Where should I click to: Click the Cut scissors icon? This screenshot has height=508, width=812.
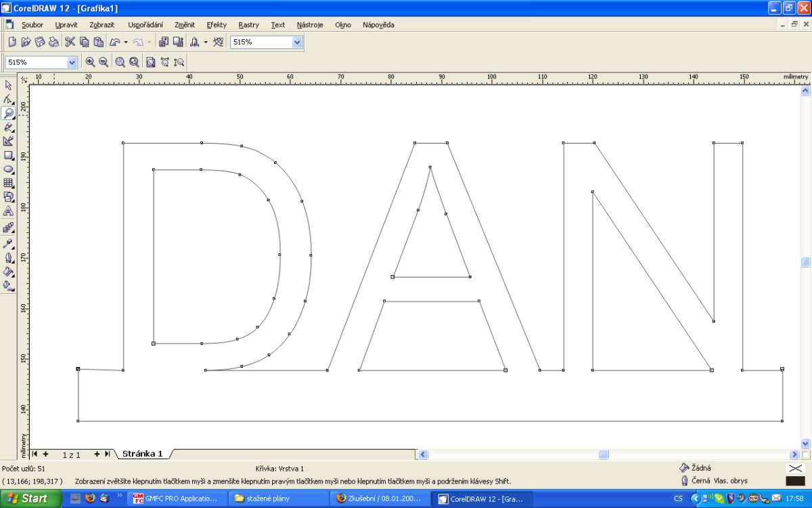click(x=70, y=42)
